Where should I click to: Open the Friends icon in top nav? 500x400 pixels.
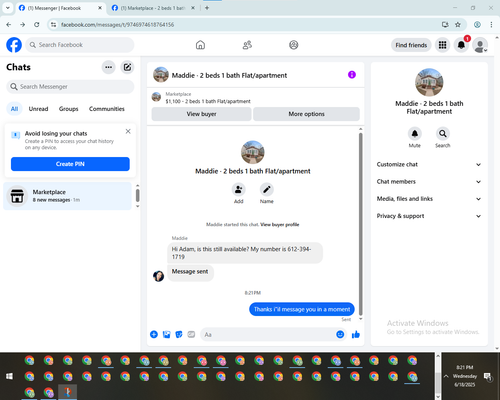click(x=247, y=45)
